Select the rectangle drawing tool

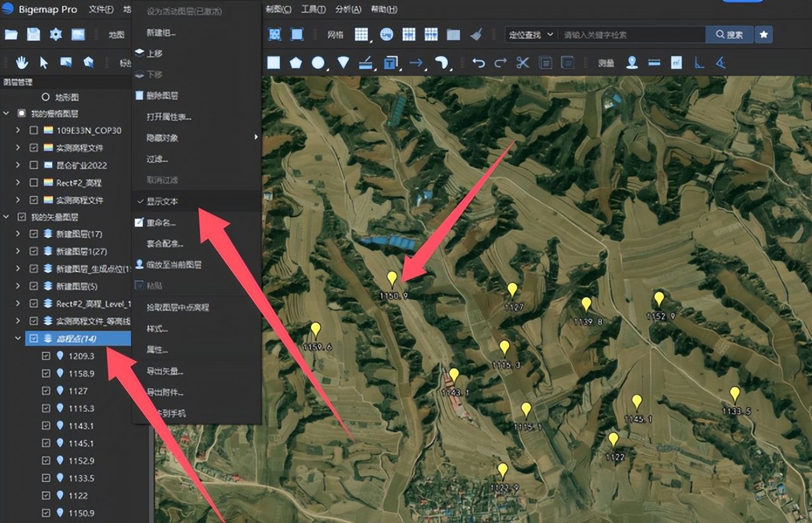[x=273, y=62]
